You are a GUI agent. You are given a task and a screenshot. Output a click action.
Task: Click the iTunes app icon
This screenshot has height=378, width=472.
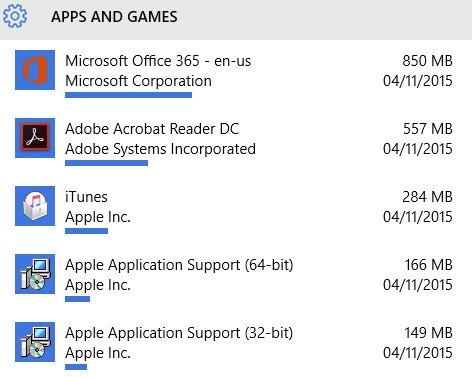[x=35, y=206]
